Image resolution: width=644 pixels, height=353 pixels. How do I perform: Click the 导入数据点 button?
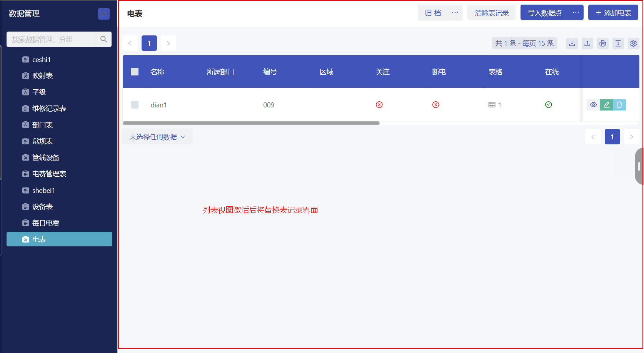click(x=544, y=13)
